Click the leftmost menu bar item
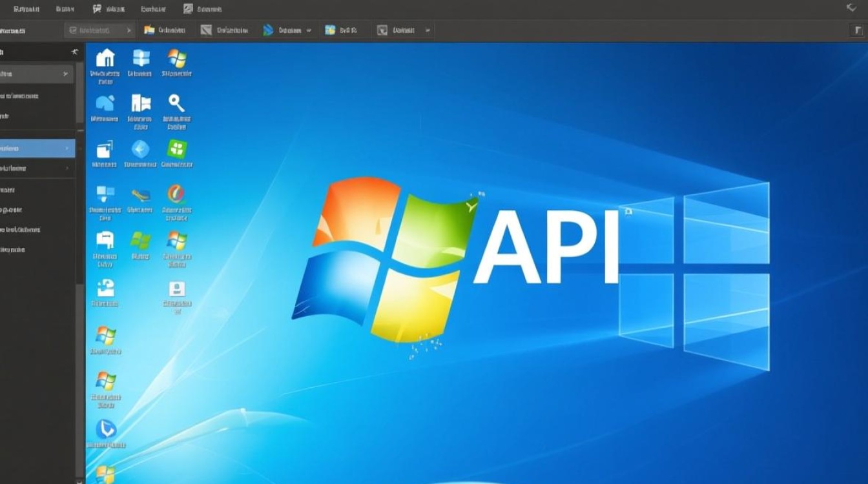868x484 pixels. 27,9
